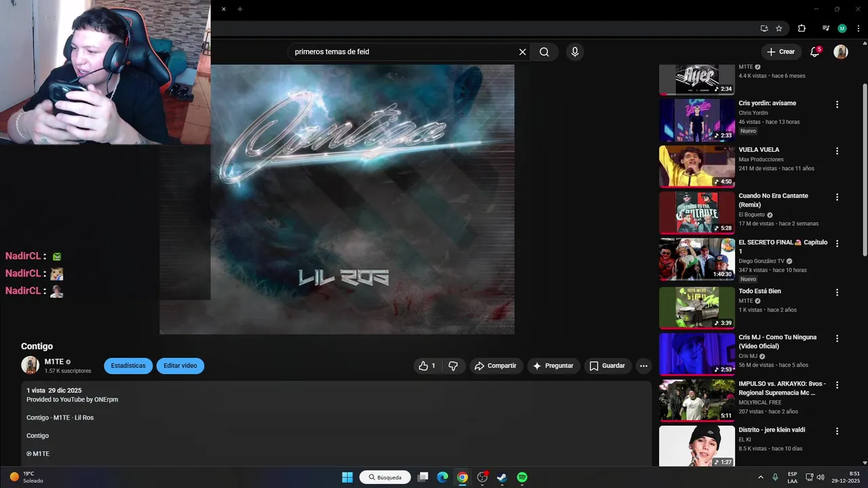Open EL SECRETO FINAL Capítulo 1 title
This screenshot has width=868, height=488.
(783, 247)
